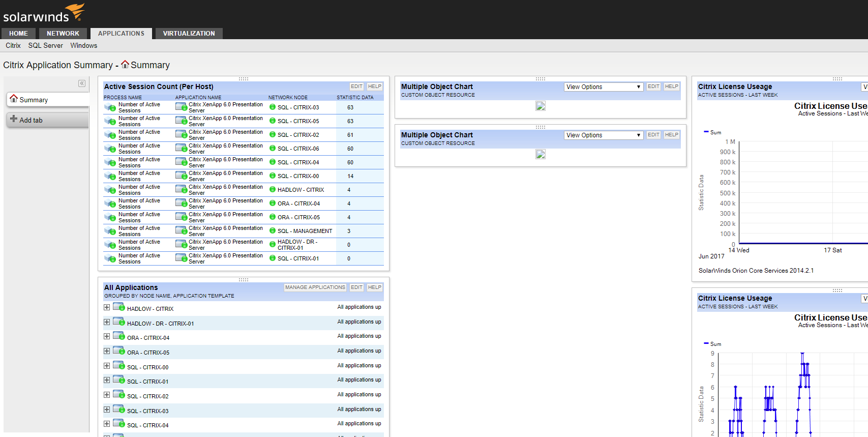This screenshot has height=437, width=868.
Task: Click the SQL - CITRIX-01 node icon in All Applications
Action: [x=119, y=380]
